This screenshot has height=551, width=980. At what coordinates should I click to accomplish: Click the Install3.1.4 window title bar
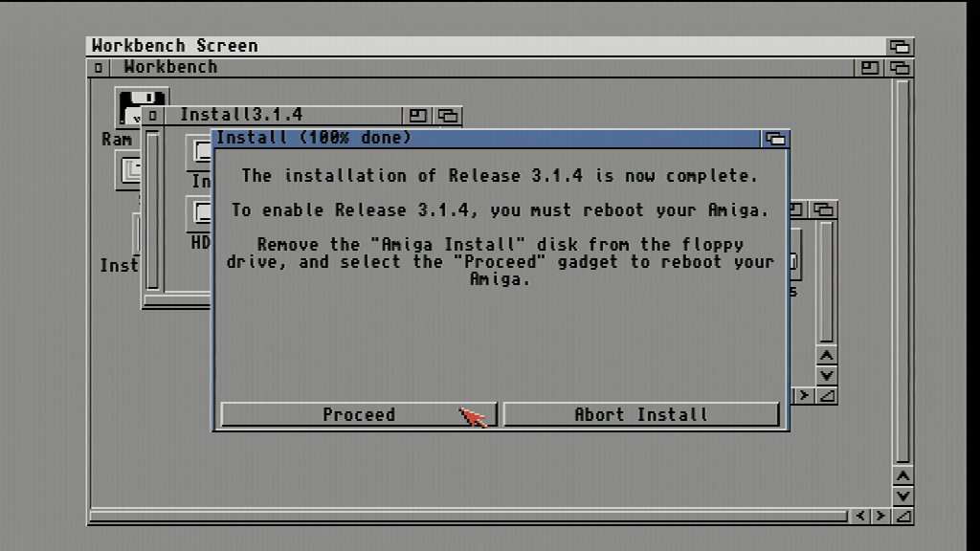tap(281, 116)
